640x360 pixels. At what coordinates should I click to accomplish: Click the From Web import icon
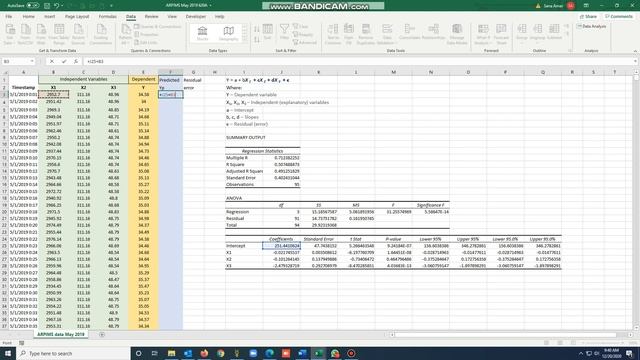(x=41, y=34)
